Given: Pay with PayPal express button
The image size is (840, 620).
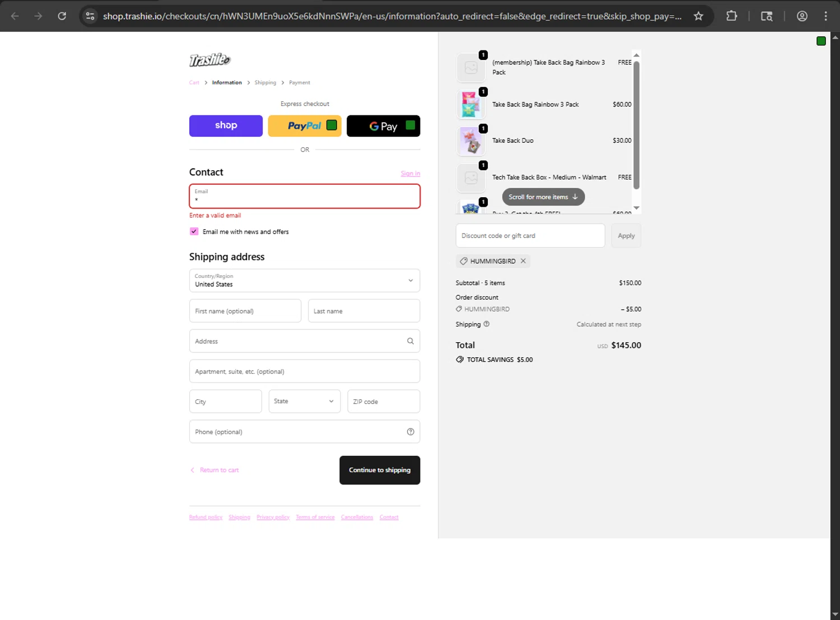Looking at the screenshot, I should [x=305, y=126].
